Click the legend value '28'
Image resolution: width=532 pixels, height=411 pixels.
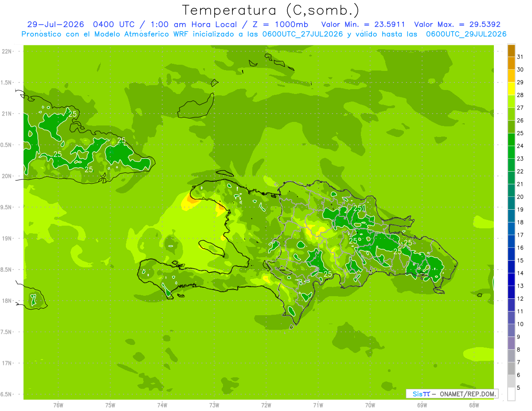click(520, 95)
